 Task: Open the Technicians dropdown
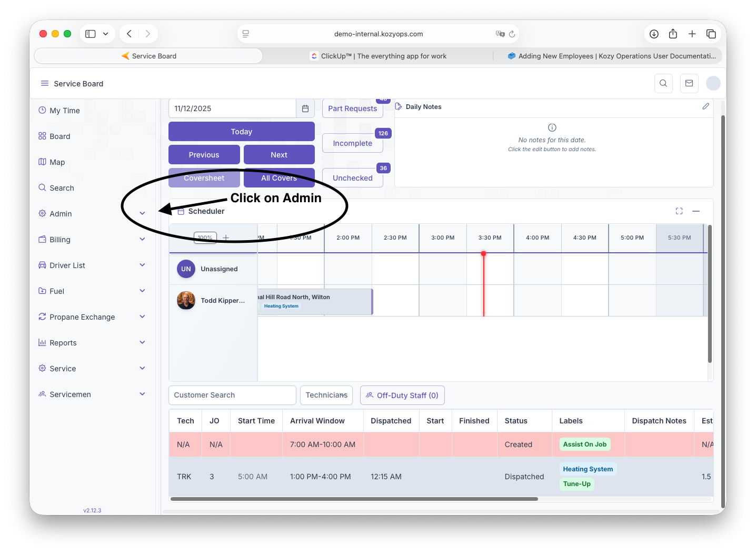point(326,395)
